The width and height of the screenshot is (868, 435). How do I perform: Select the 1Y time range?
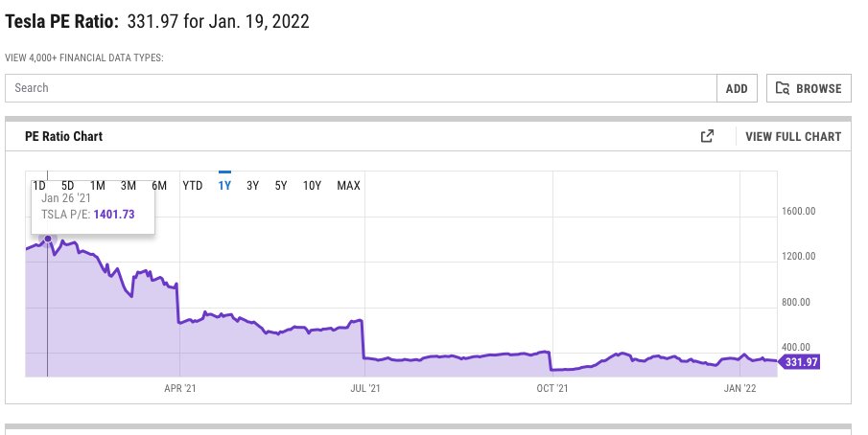point(225,185)
